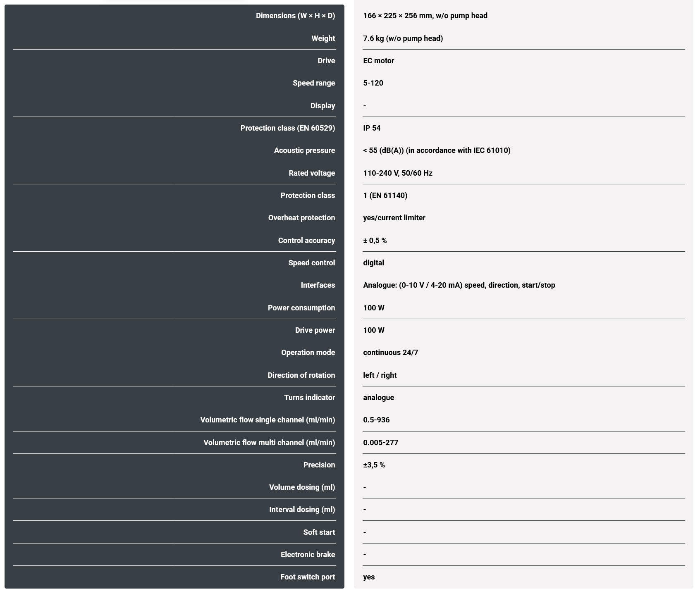Click the Speed control label
This screenshot has height=596, width=700.
point(311,263)
